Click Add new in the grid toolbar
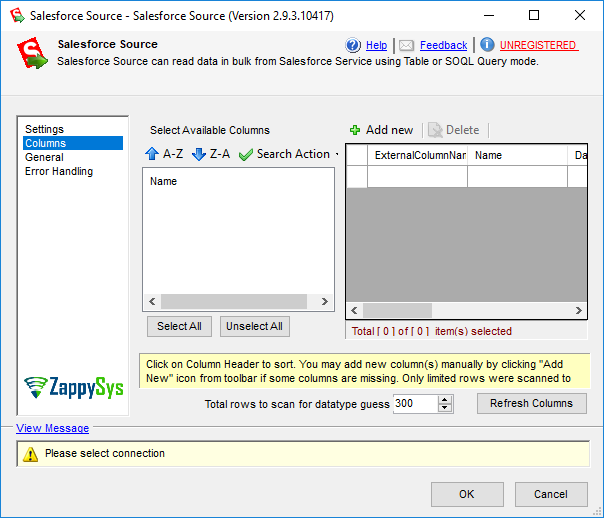604x518 pixels. [x=381, y=130]
